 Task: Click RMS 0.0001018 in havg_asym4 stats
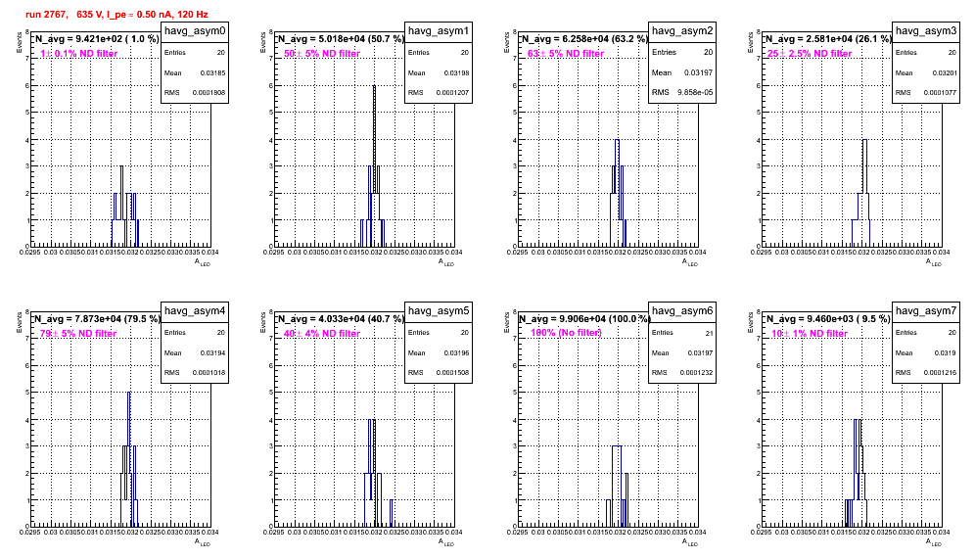click(x=195, y=373)
